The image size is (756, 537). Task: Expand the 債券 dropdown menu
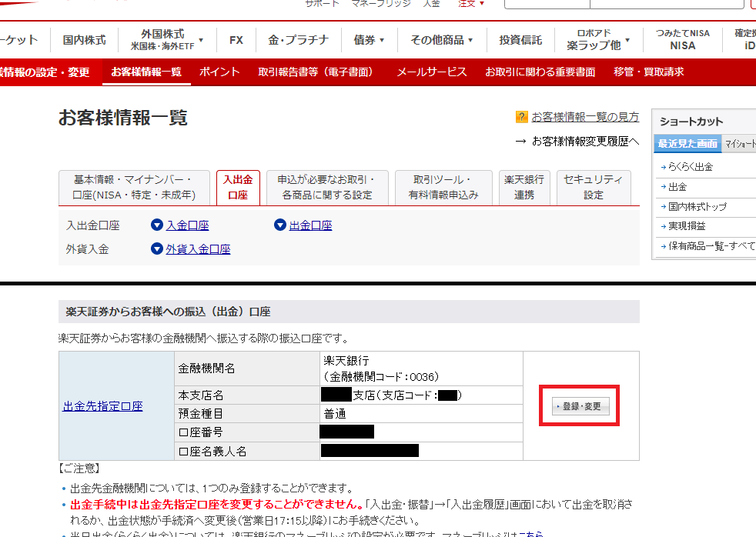pyautogui.click(x=369, y=40)
